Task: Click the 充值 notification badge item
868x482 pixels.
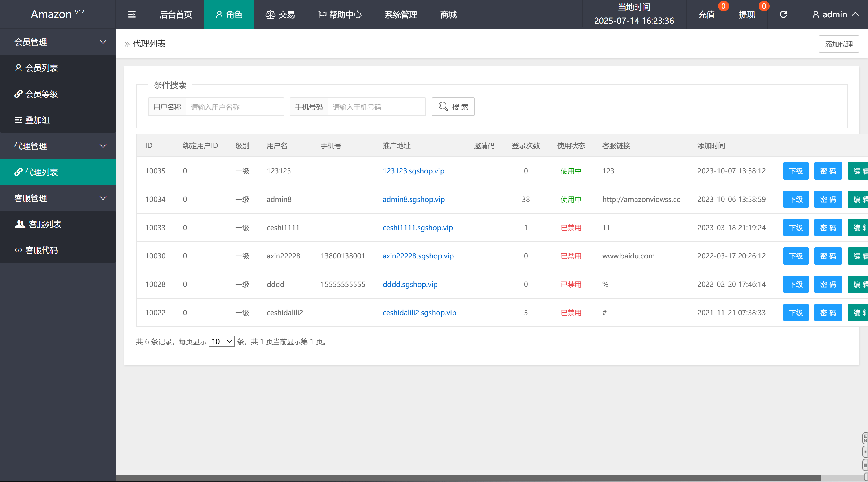Action: 706,14
